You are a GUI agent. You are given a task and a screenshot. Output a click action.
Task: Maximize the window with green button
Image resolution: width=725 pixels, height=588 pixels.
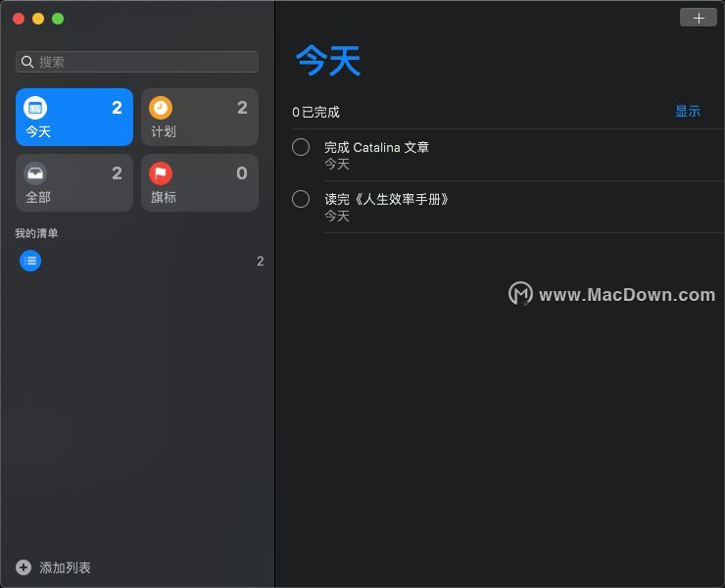tap(58, 19)
